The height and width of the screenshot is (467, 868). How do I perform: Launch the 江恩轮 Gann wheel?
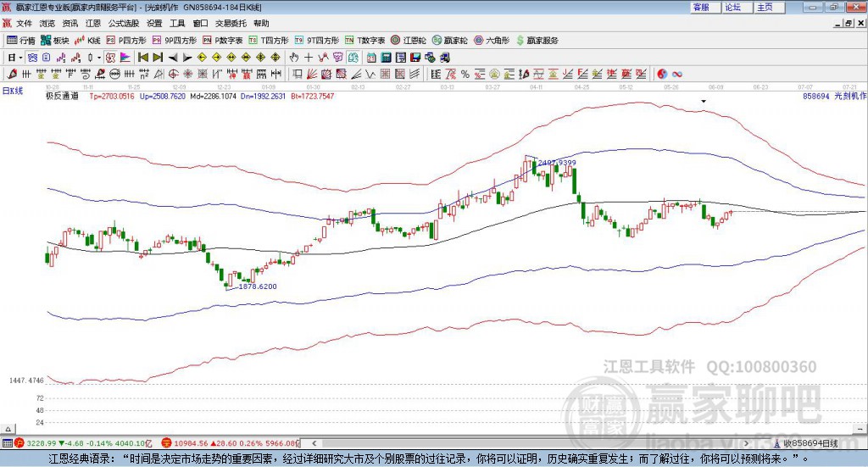pos(409,41)
